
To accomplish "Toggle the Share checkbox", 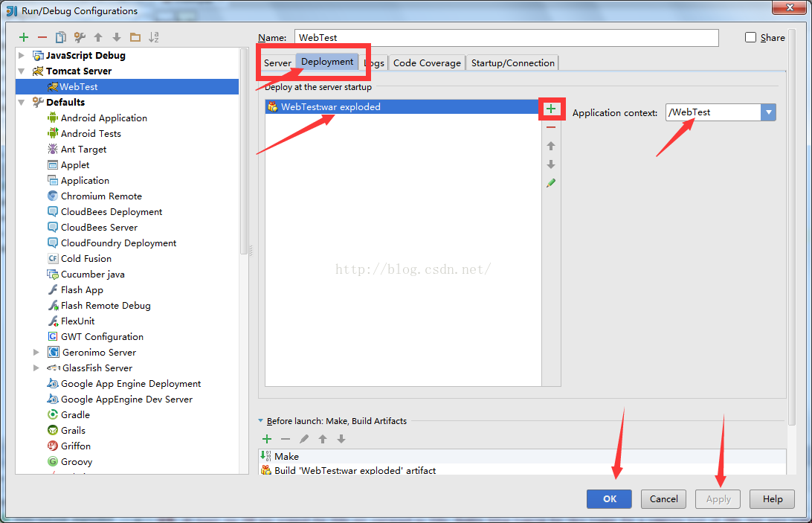I will 750,37.
